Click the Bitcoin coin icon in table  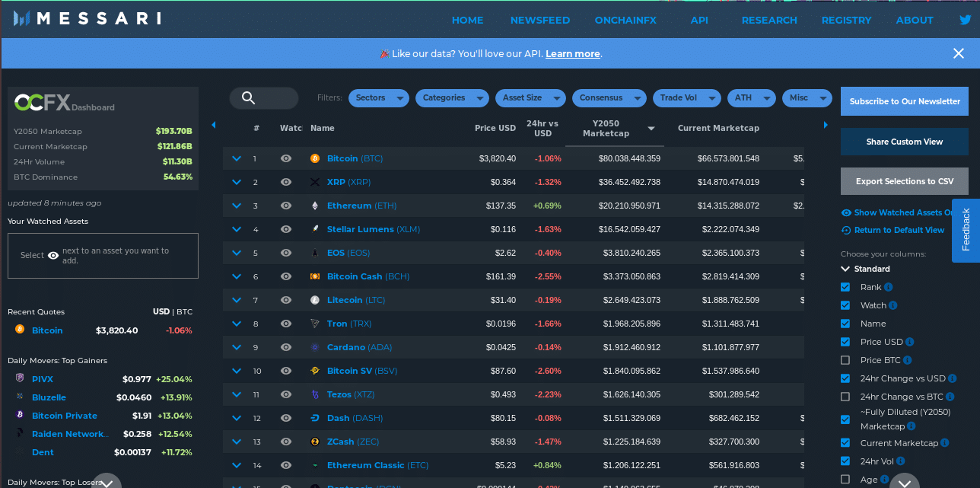[x=315, y=158]
